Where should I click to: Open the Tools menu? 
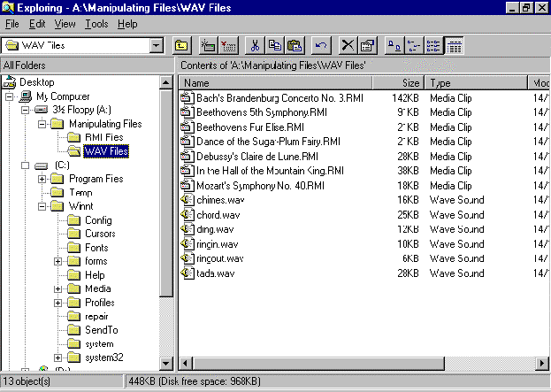pyautogui.click(x=96, y=24)
